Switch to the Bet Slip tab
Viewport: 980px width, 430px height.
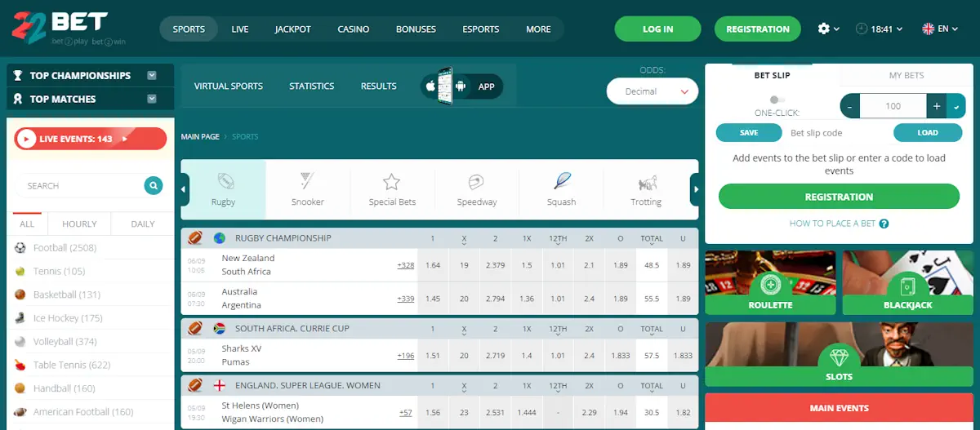pyautogui.click(x=772, y=75)
